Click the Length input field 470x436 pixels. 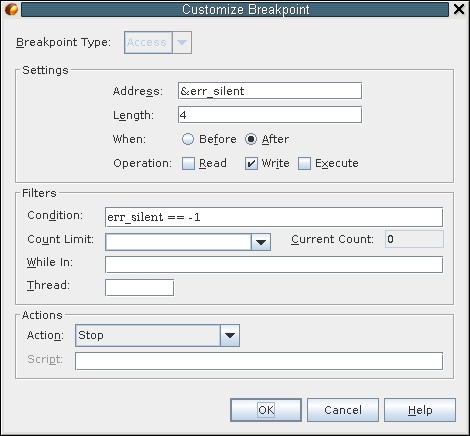tap(270, 115)
